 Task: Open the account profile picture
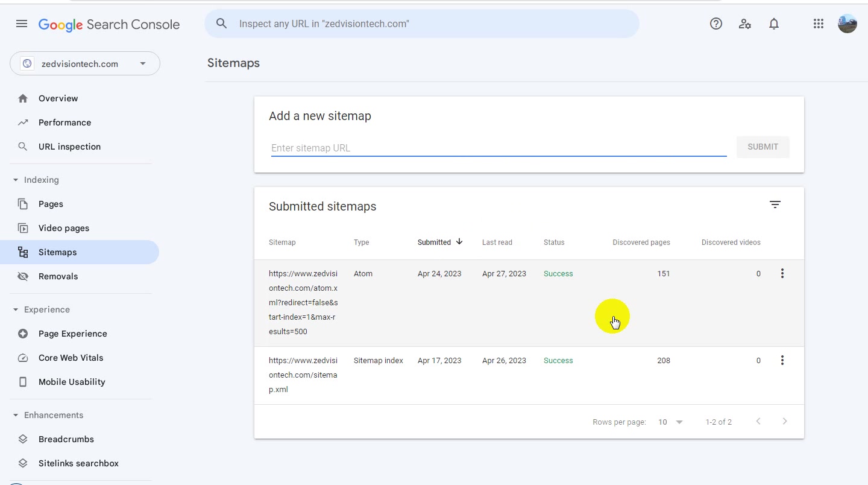click(x=848, y=24)
